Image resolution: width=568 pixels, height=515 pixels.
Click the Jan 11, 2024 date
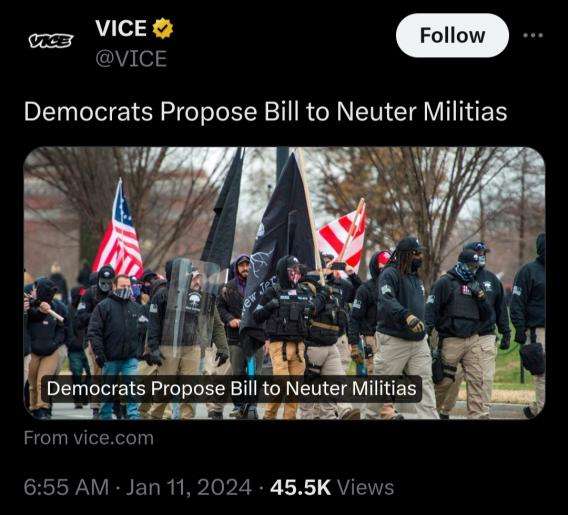click(x=188, y=487)
